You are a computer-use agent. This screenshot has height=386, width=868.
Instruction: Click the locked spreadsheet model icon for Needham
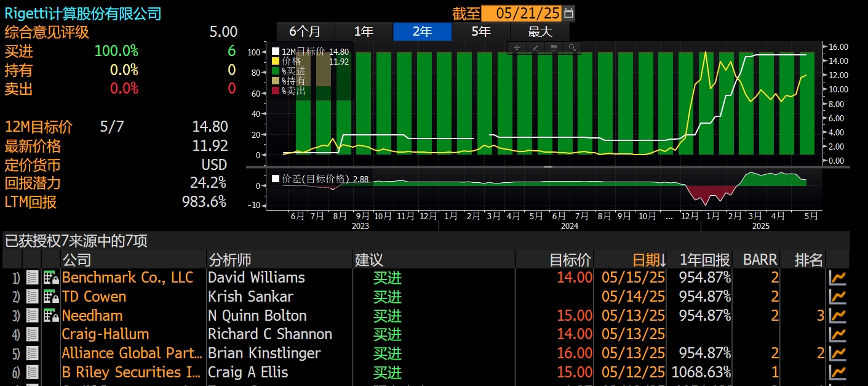click(51, 316)
